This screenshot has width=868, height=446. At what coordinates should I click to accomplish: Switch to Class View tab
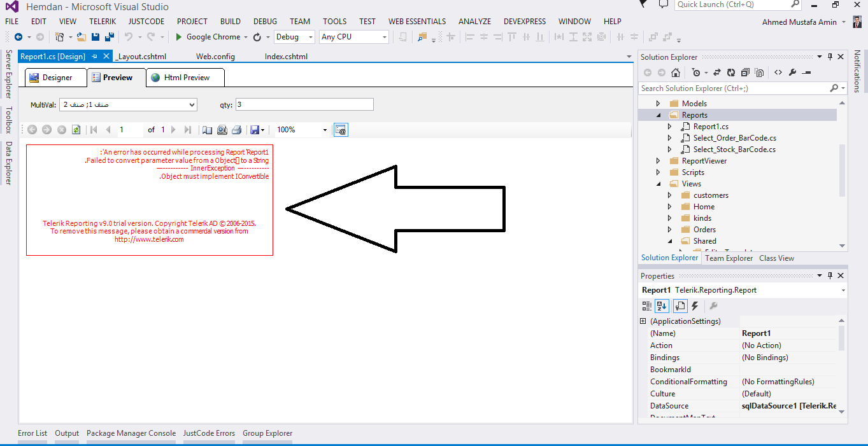(x=776, y=258)
